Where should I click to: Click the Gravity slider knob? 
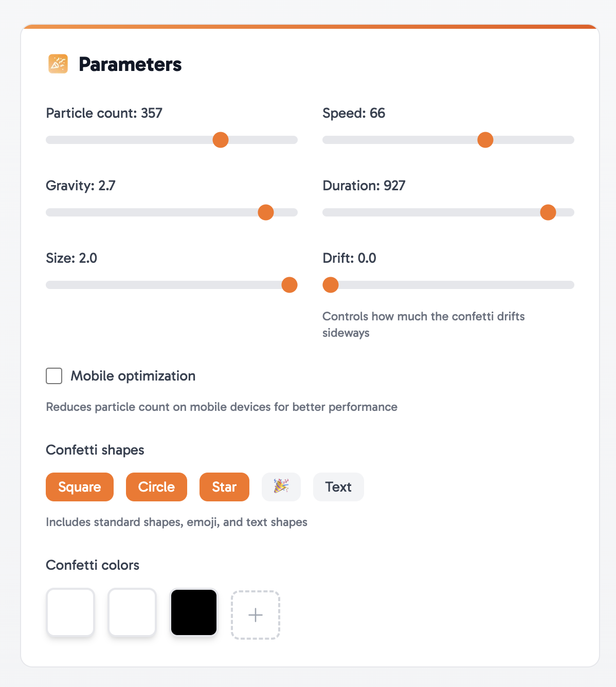[266, 212]
